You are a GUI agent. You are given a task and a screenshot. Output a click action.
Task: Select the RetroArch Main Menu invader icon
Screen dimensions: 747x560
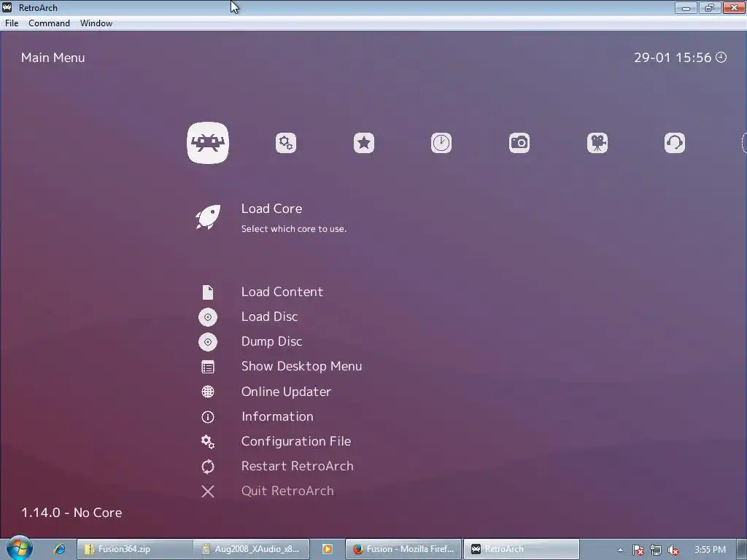coord(208,143)
